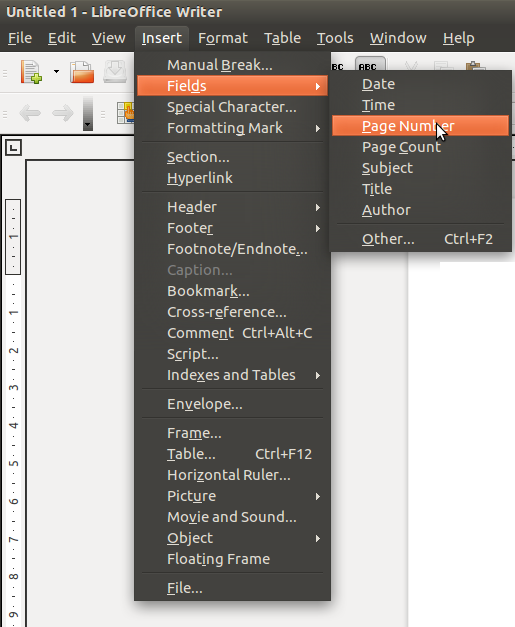Open the Window menu

[x=398, y=38]
